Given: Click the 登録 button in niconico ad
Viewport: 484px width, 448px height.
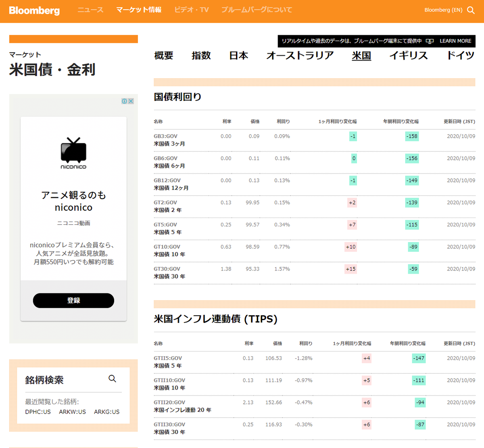Looking at the screenshot, I should [x=73, y=301].
